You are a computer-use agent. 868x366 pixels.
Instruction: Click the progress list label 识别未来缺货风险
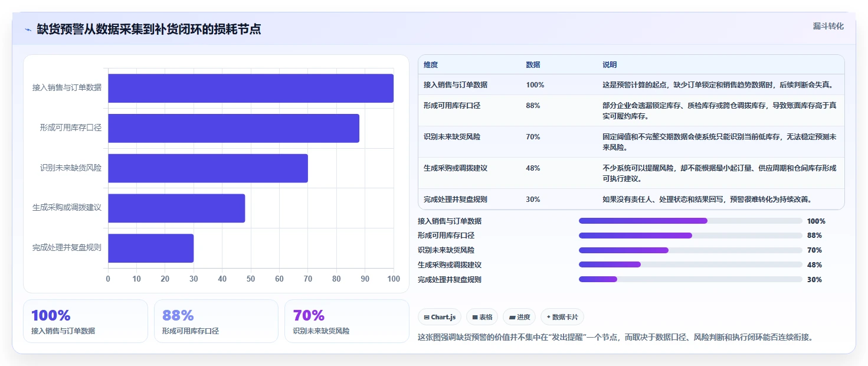click(446, 250)
